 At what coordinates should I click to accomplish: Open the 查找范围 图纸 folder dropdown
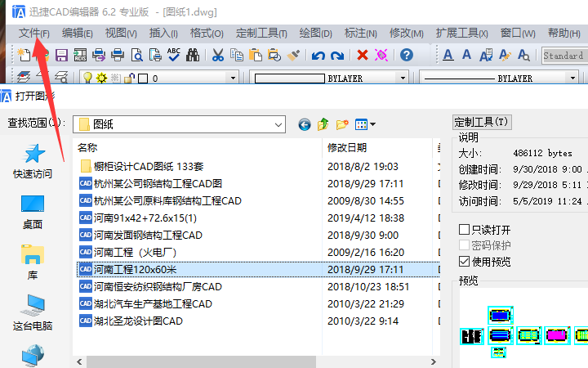(x=278, y=124)
